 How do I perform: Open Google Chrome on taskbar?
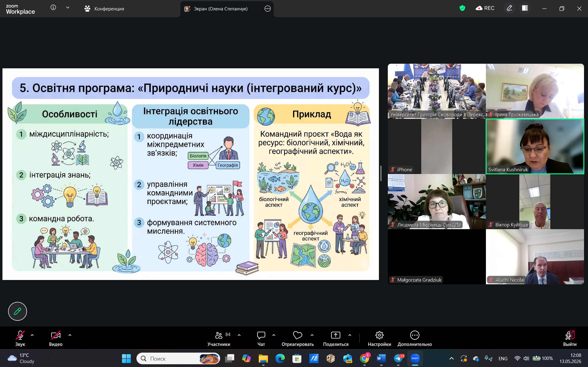365,358
